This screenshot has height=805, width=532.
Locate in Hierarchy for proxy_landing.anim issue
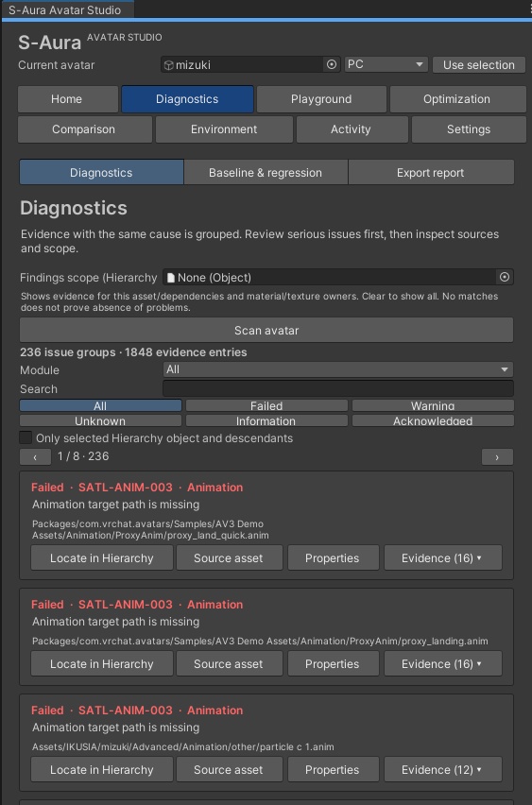pyautogui.click(x=102, y=664)
